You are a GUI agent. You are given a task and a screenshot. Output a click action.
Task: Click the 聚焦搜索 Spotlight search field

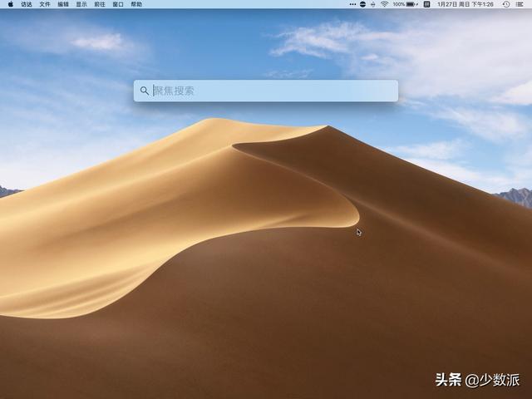266,91
